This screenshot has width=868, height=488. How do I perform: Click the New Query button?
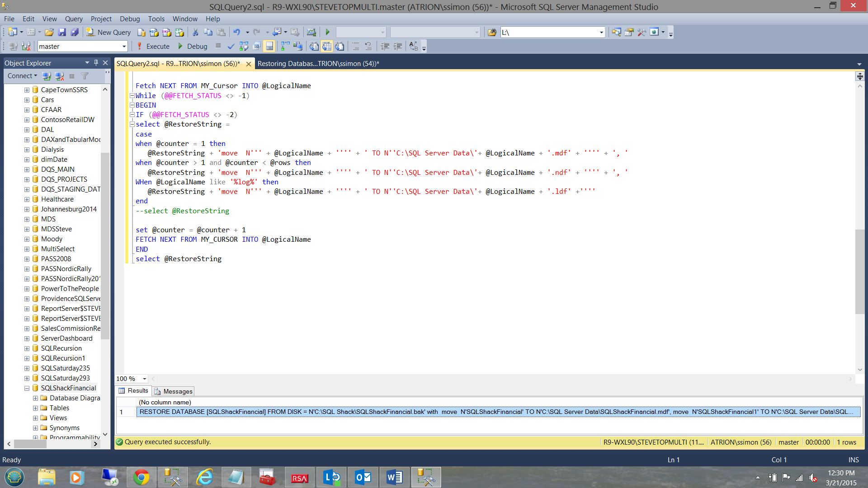[x=108, y=32]
